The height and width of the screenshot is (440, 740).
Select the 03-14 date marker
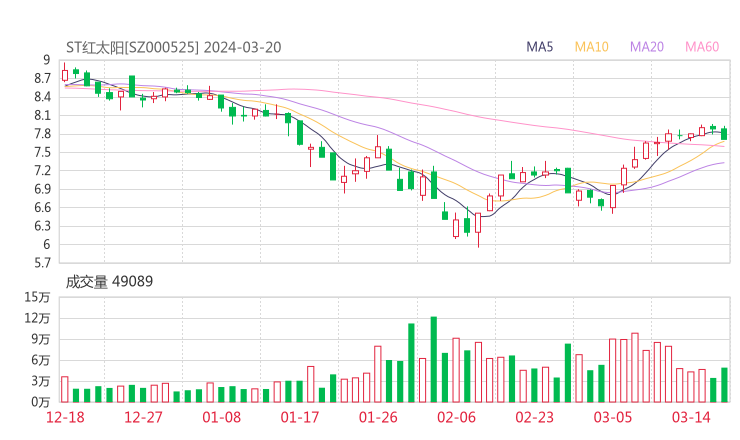[x=691, y=417]
